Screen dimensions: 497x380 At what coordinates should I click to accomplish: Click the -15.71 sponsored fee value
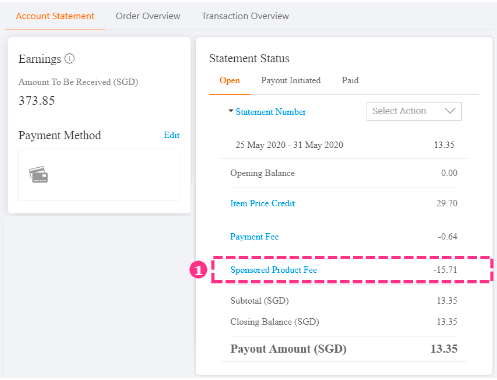[445, 270]
